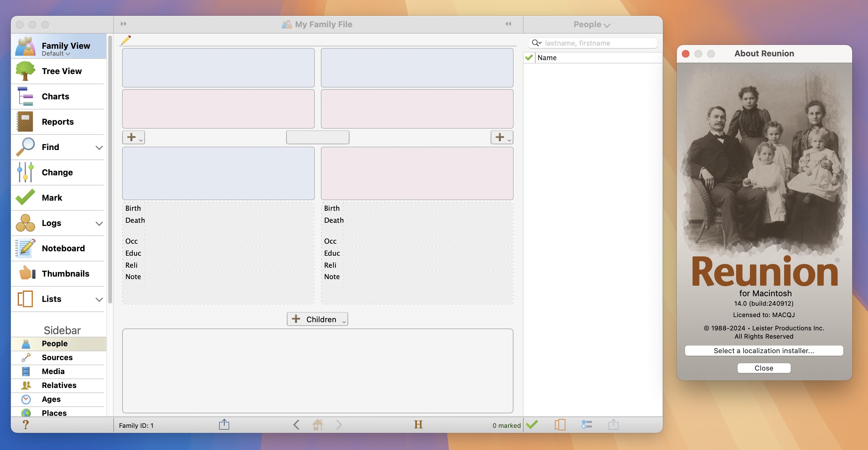This screenshot has width=868, height=450.
Task: Switch to Tree View
Action: click(59, 71)
